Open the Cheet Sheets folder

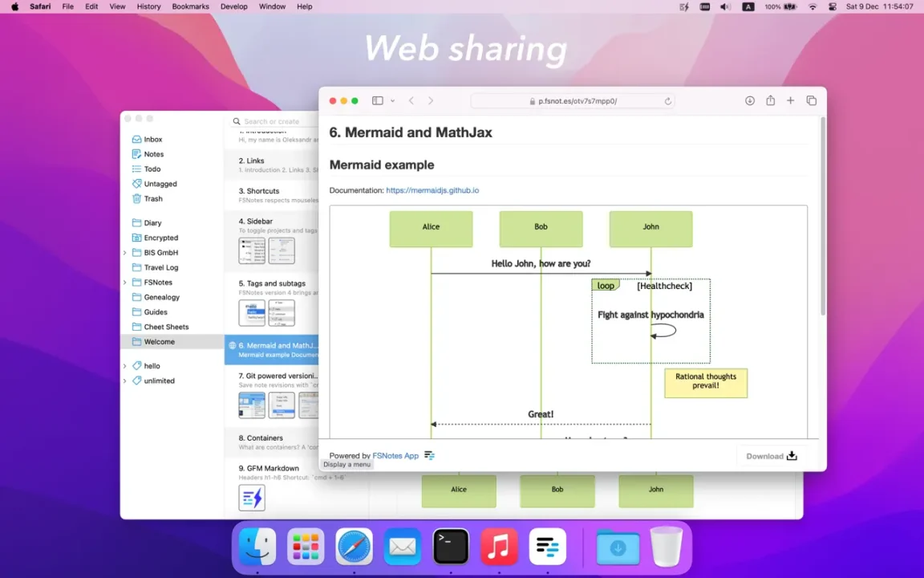coord(166,327)
